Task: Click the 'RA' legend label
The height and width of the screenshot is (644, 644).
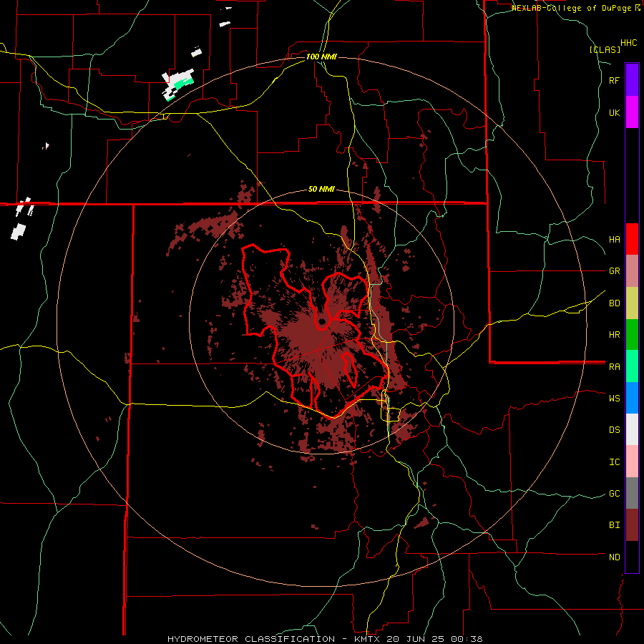Action: coord(614,367)
